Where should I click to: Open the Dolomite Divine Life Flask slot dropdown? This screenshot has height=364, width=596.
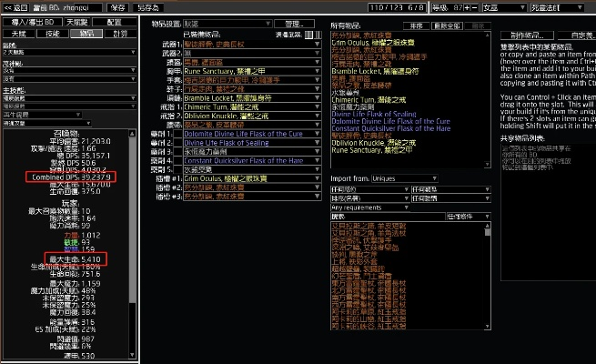click(x=252, y=134)
